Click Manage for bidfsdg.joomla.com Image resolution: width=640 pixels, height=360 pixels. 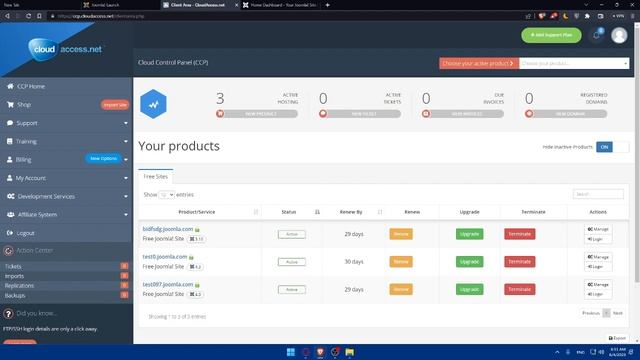pos(598,229)
